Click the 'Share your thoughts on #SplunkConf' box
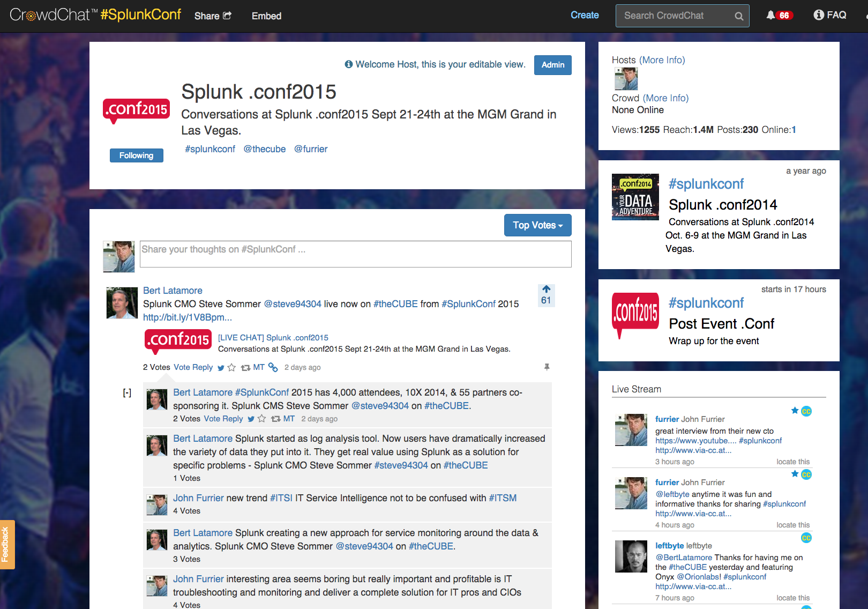The width and height of the screenshot is (868, 609). [x=356, y=254]
